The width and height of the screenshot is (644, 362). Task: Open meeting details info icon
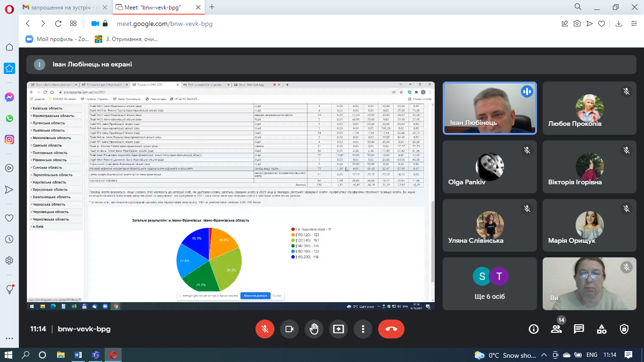[x=534, y=329]
